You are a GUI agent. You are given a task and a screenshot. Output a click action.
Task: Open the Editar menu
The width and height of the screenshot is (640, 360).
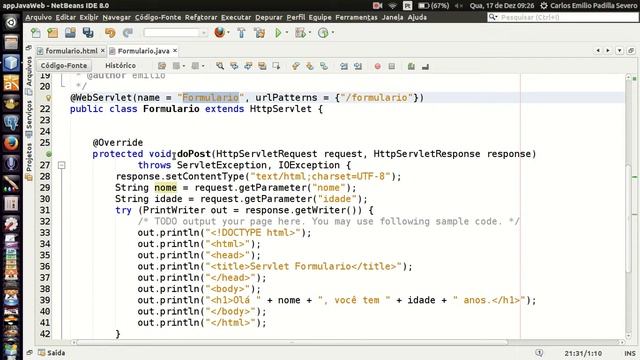(x=65, y=17)
